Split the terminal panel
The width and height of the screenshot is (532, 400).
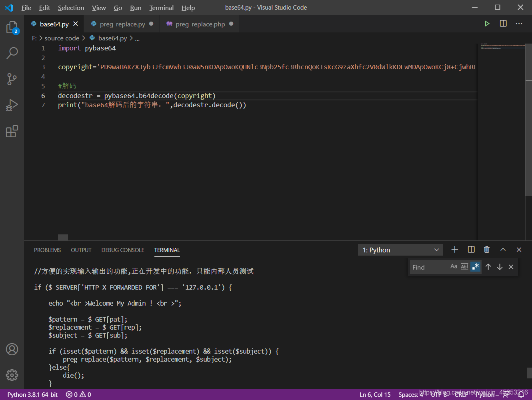(x=471, y=250)
